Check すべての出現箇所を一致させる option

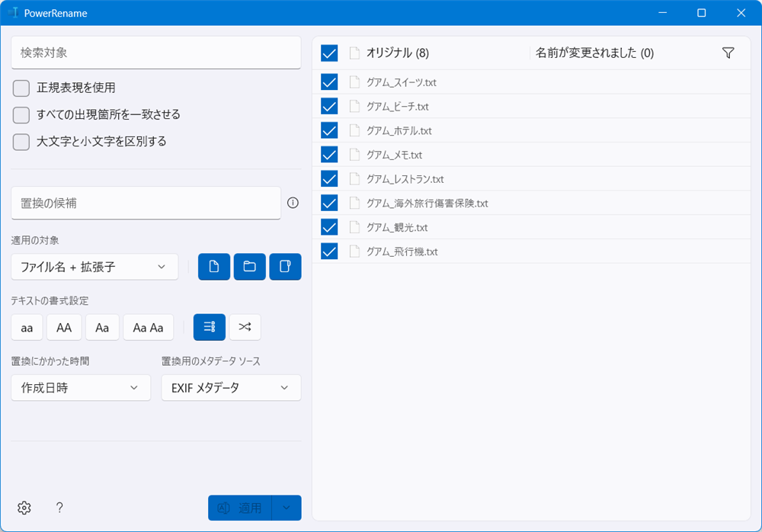point(21,114)
